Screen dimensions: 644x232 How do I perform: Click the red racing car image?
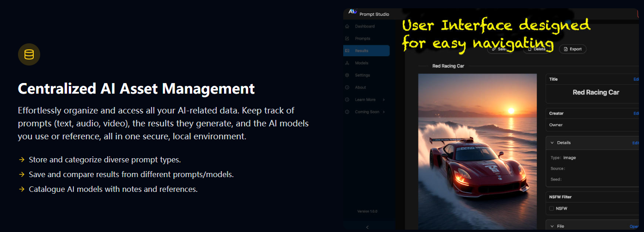point(477,151)
